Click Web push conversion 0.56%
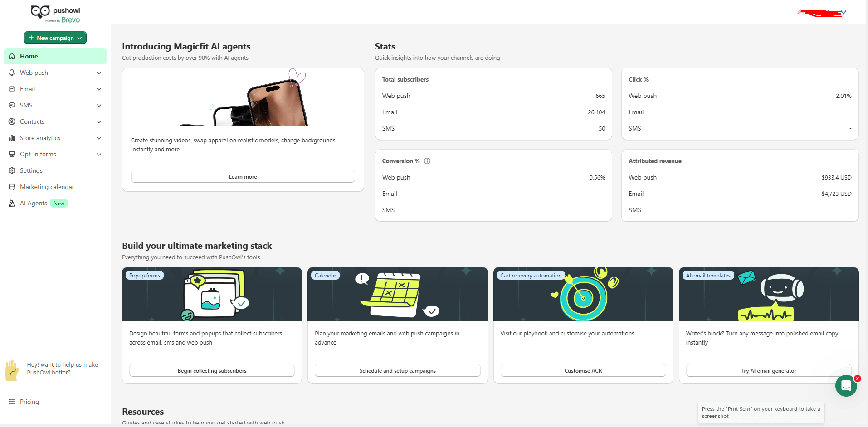The height and width of the screenshot is (427, 868). (x=597, y=178)
